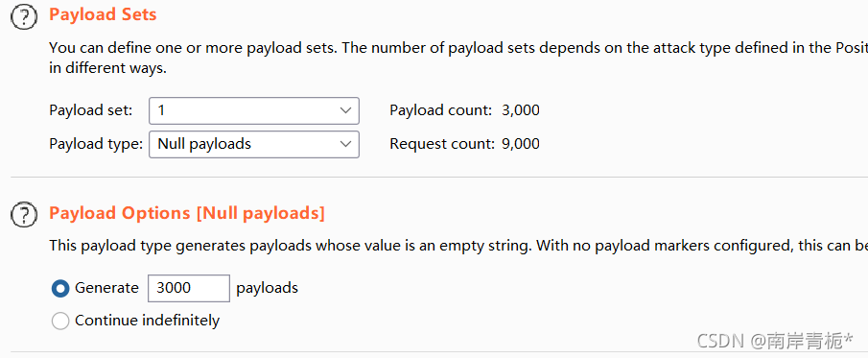The image size is (868, 358).
Task: Click the "Payload type:" label
Action: pos(96,144)
